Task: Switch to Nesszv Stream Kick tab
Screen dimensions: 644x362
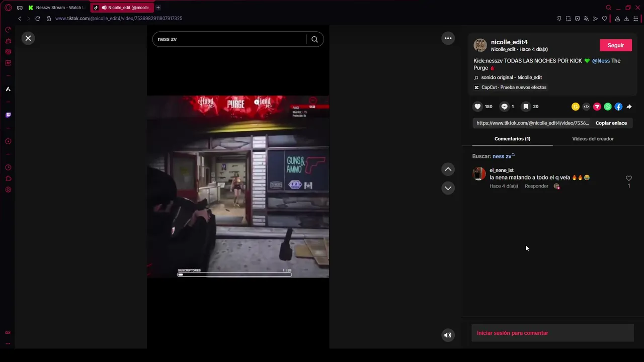Action: pos(56,8)
